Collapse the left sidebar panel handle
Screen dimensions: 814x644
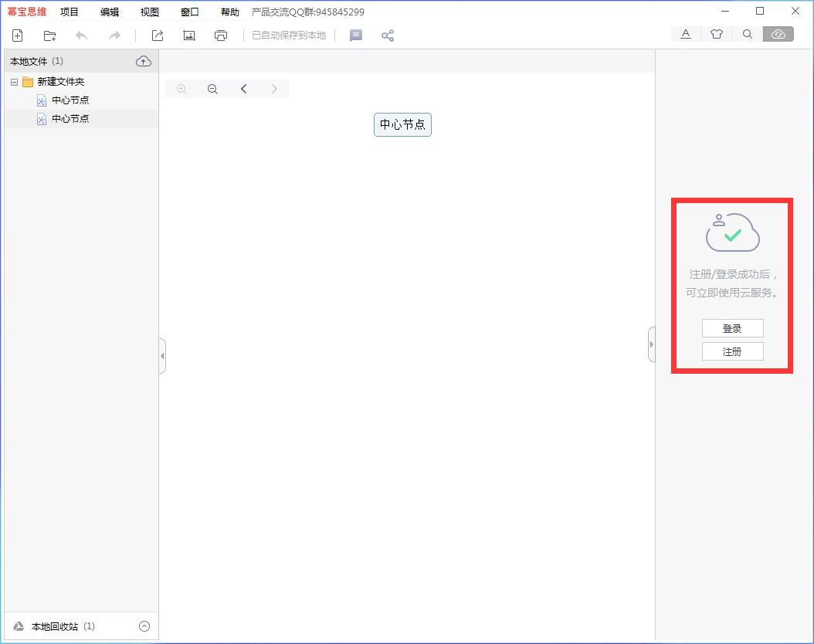pyautogui.click(x=162, y=356)
